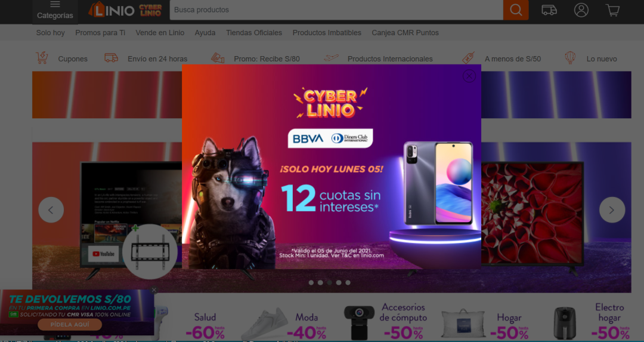Click the orange search magnifier button
This screenshot has width=644, height=342.
click(516, 10)
